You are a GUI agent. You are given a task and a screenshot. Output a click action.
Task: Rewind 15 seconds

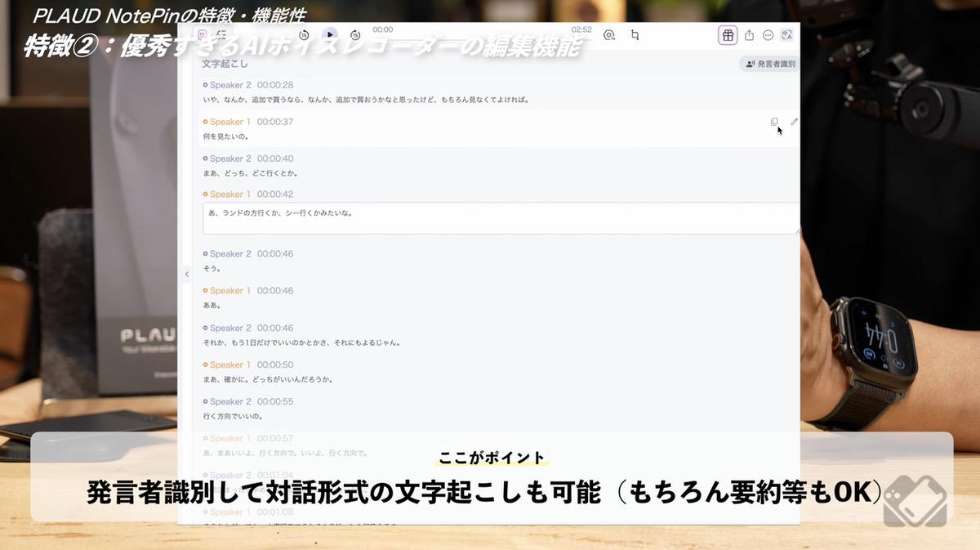[304, 35]
